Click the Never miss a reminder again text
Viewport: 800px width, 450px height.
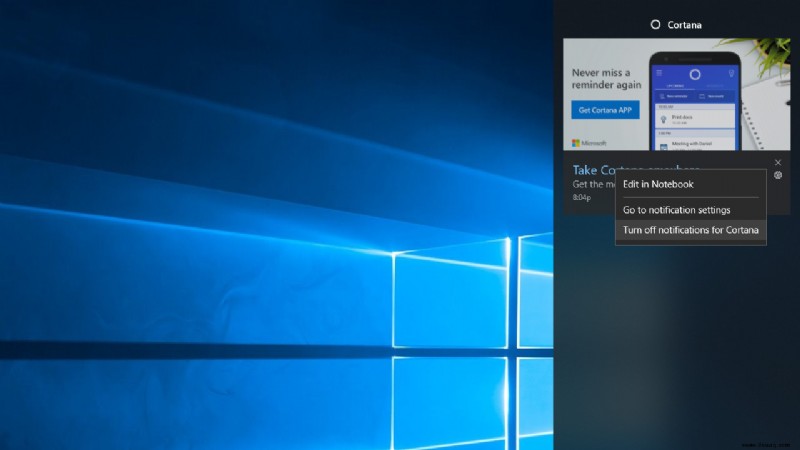(606, 79)
